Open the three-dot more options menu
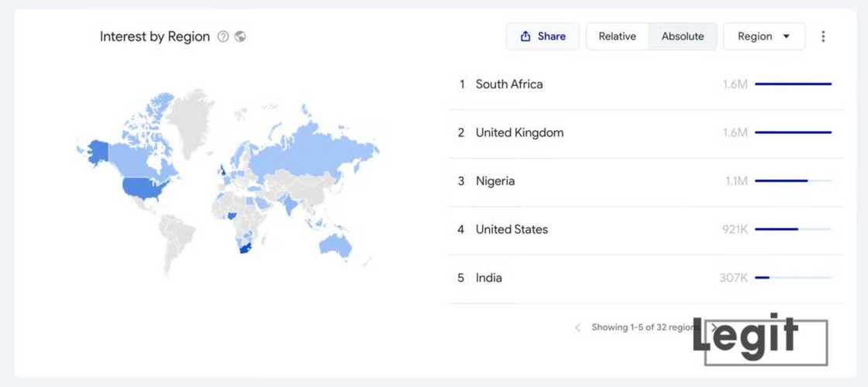 [x=823, y=36]
